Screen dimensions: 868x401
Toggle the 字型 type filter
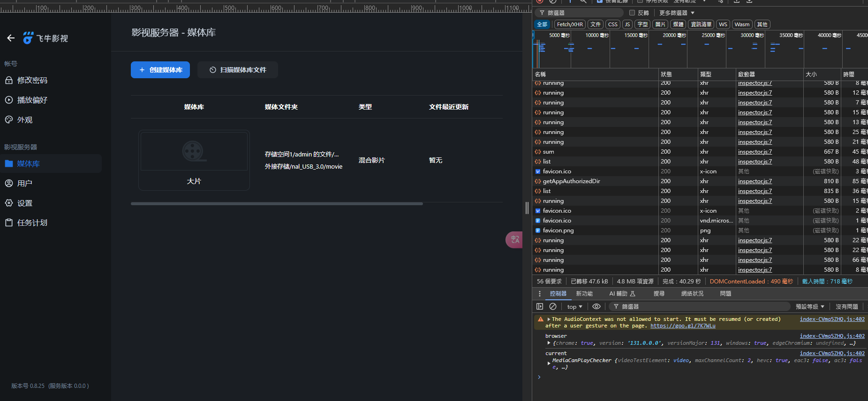(642, 24)
